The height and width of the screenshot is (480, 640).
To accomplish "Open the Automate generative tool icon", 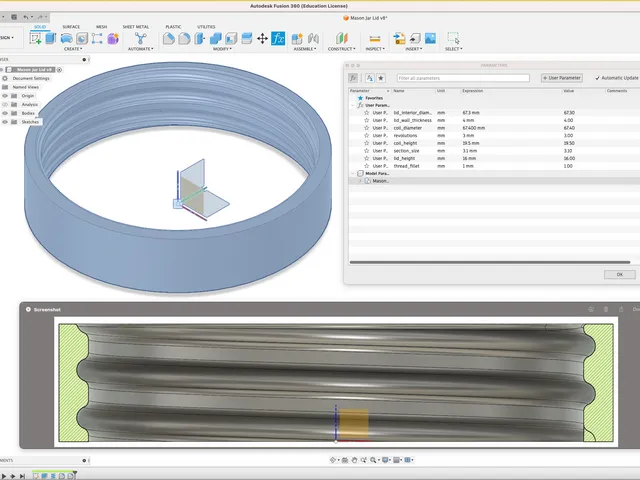I will pos(140,38).
